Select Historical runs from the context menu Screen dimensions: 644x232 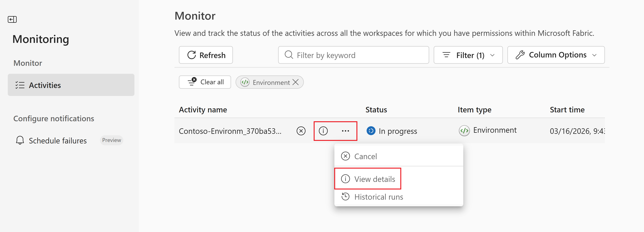[x=378, y=197]
